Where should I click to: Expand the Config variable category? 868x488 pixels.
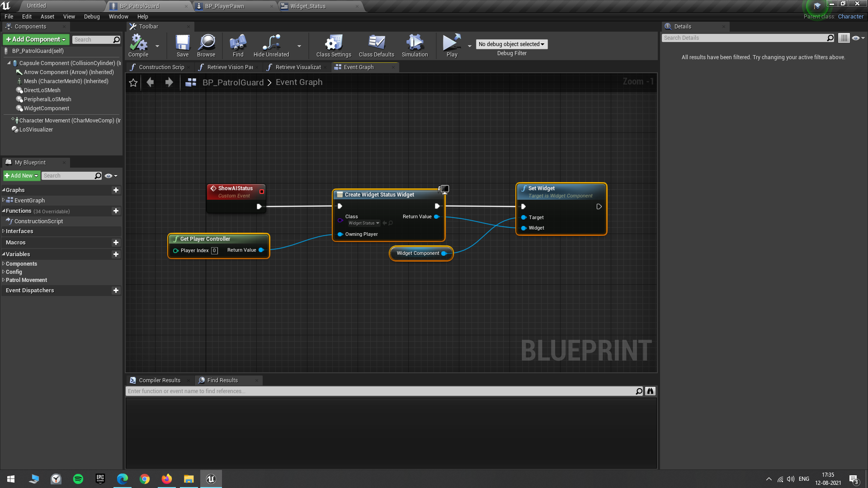[x=3, y=272]
